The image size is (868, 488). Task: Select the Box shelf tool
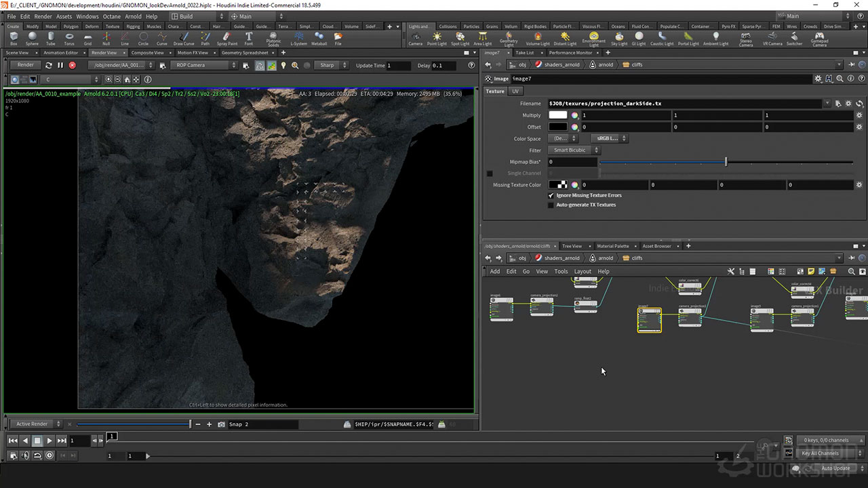tap(14, 39)
